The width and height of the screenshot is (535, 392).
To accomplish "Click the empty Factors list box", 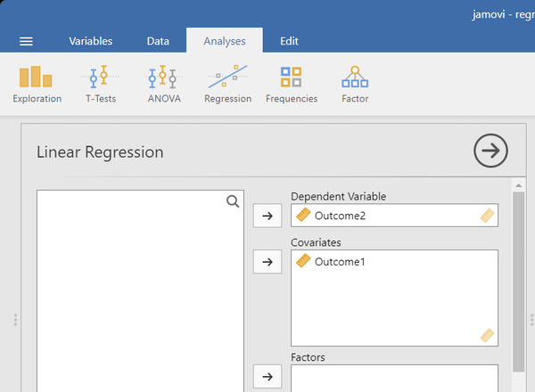I will coord(394,379).
